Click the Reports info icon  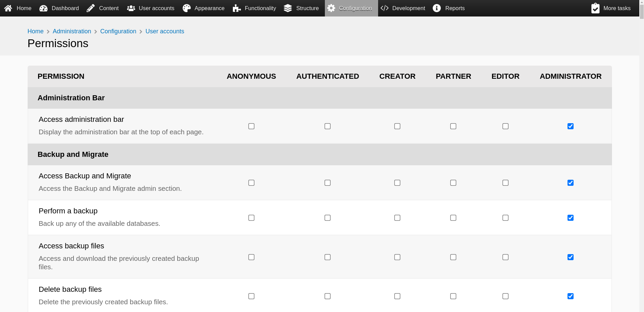(x=437, y=8)
